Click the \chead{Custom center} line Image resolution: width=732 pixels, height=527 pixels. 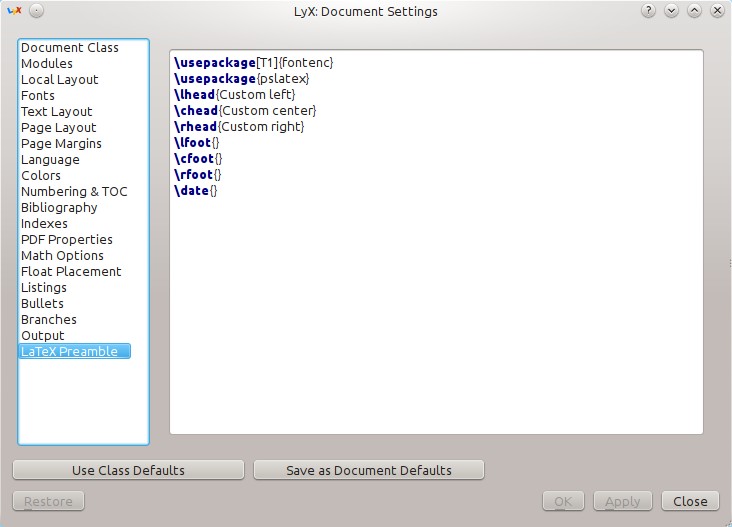tap(245, 111)
